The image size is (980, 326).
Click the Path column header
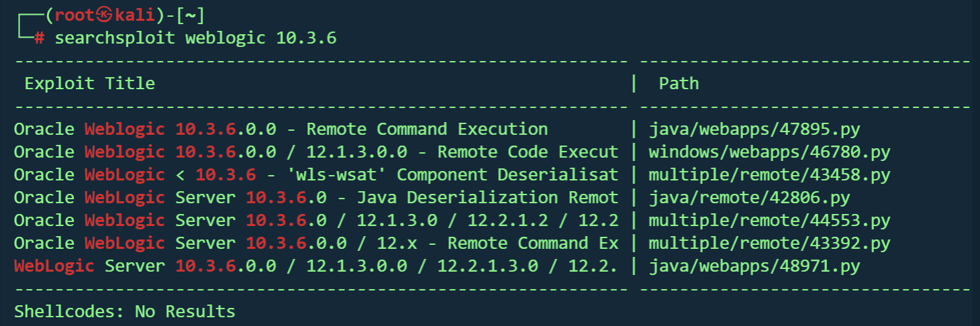[x=679, y=83]
